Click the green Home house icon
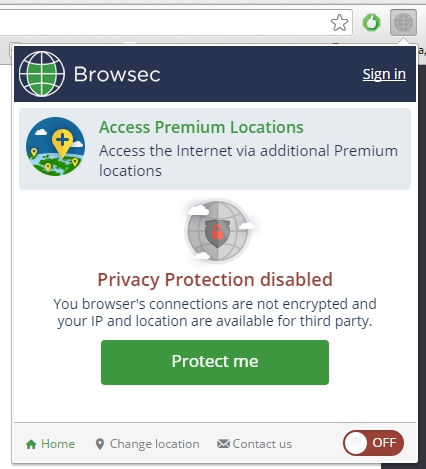This screenshot has width=426, height=469. (x=31, y=444)
